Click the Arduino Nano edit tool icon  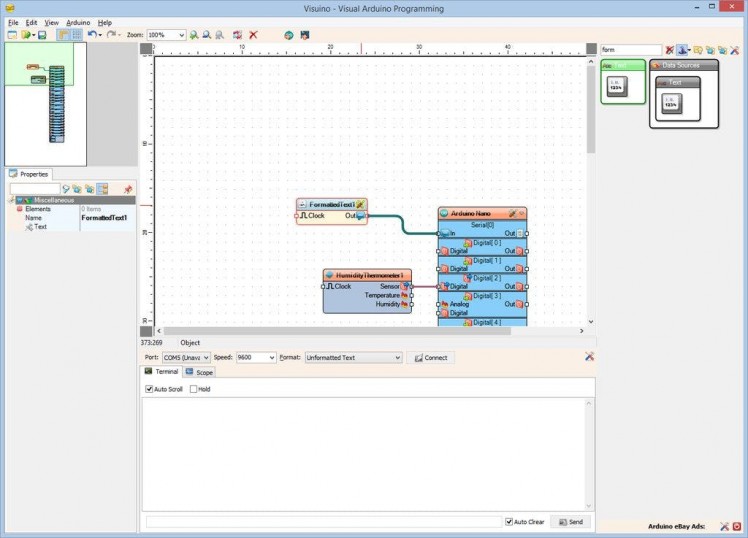click(x=511, y=213)
